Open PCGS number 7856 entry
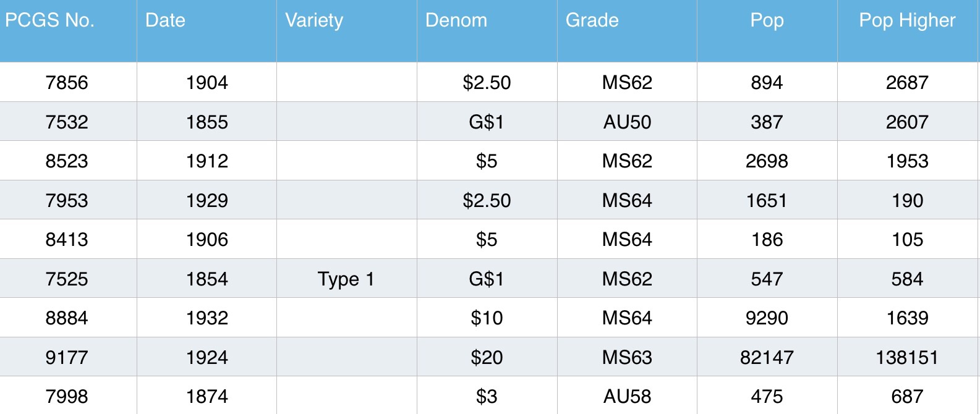980x414 pixels. point(67,82)
